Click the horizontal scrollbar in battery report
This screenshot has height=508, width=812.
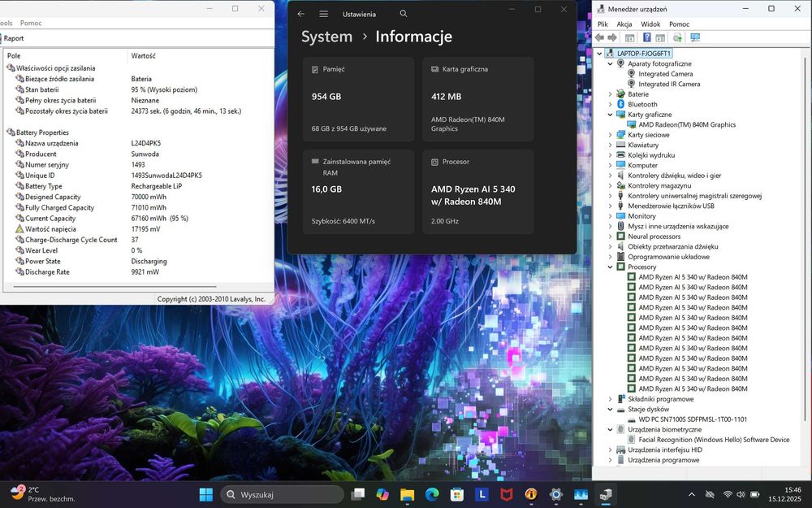[x=114, y=287]
